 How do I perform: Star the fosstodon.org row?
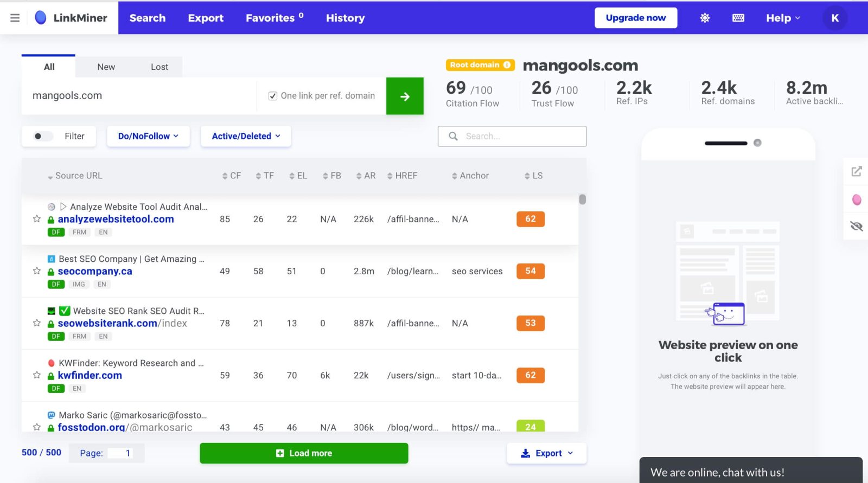(37, 427)
